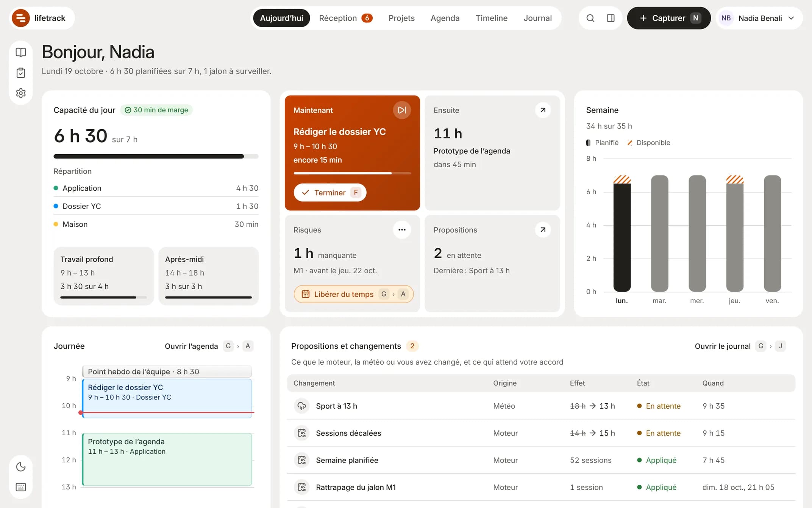Expand the Nadia Benali account menu

(x=759, y=18)
